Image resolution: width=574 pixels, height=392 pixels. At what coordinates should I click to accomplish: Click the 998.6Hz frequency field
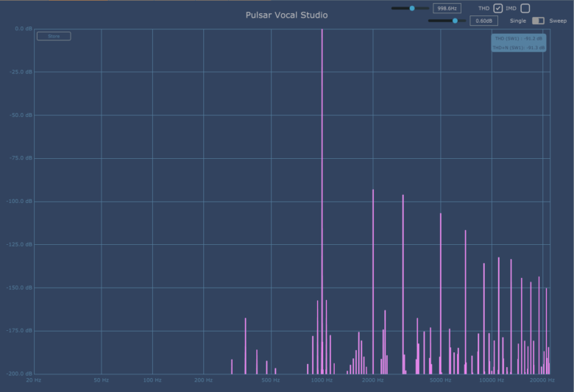point(447,8)
